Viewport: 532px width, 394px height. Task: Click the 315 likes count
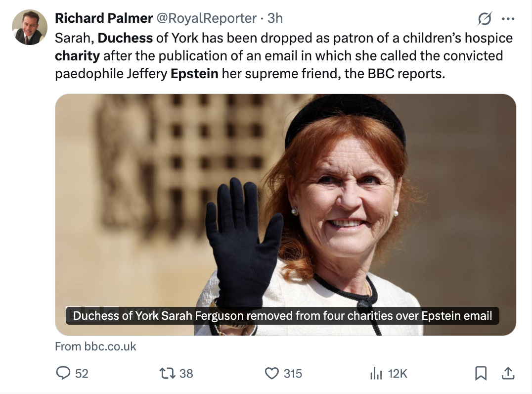point(293,373)
